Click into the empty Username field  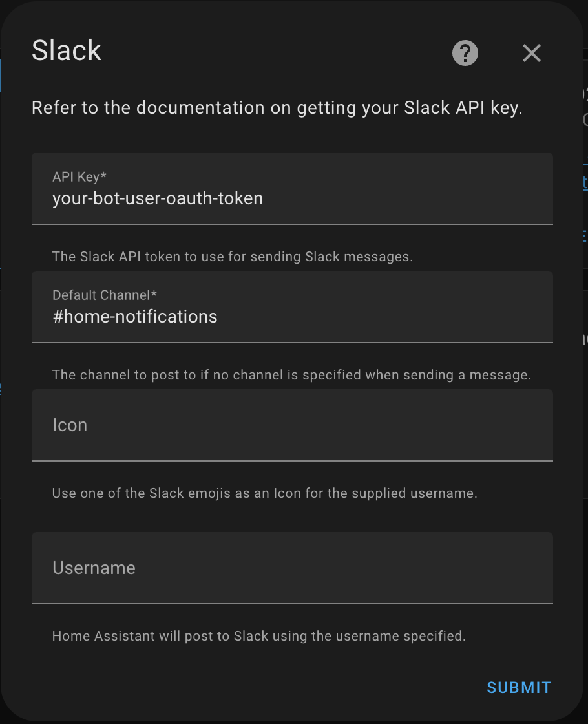tap(292, 568)
